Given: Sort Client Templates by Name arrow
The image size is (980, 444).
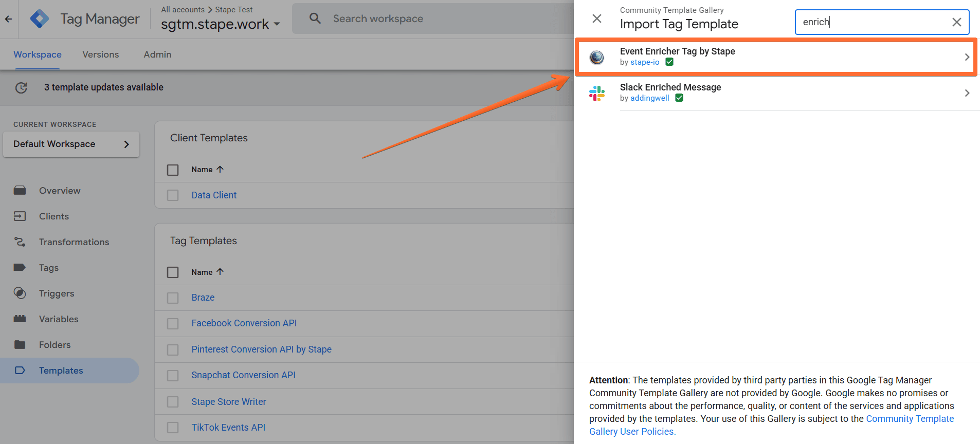Looking at the screenshot, I should [220, 169].
